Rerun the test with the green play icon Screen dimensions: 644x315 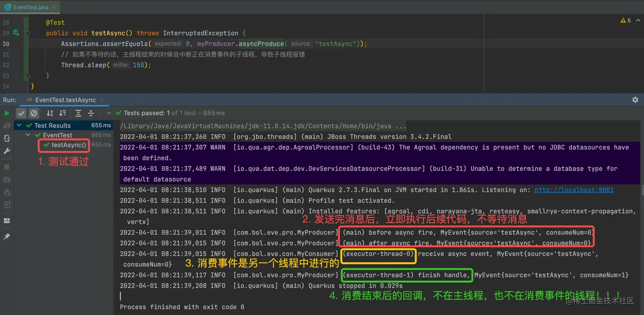[7, 113]
